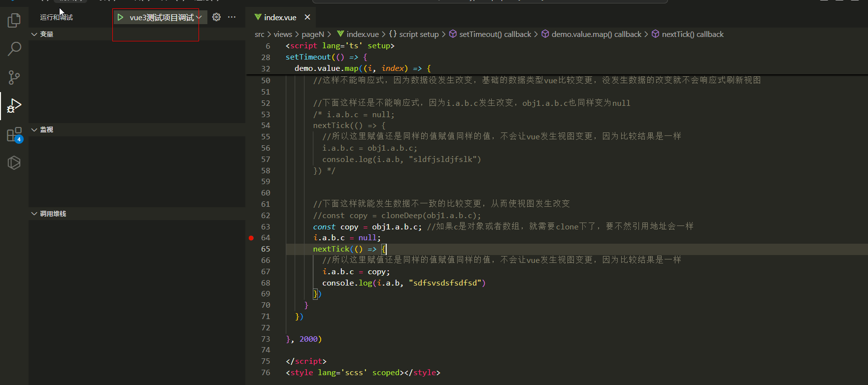This screenshot has height=385, width=868.
Task: Collapse the 变量 section
Action: pos(137,34)
